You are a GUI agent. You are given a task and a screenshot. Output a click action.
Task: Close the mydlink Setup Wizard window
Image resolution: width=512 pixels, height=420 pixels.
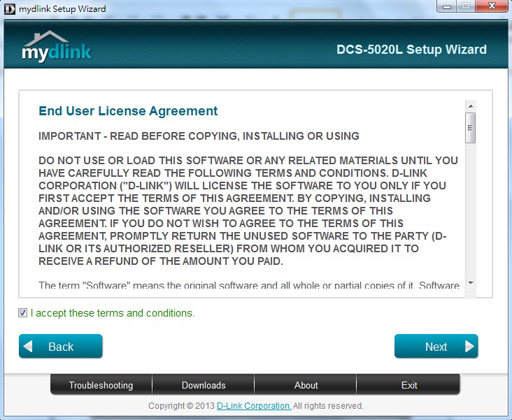point(492,6)
